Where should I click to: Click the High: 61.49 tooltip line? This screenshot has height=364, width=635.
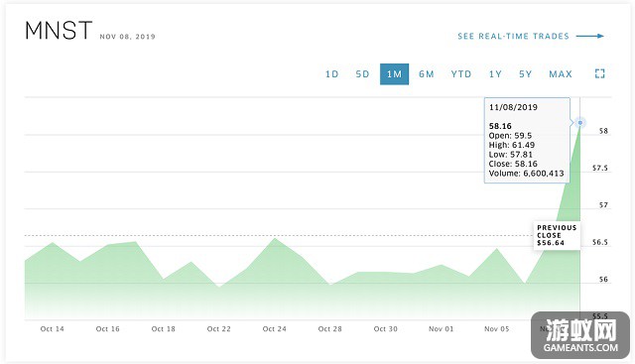click(x=512, y=145)
